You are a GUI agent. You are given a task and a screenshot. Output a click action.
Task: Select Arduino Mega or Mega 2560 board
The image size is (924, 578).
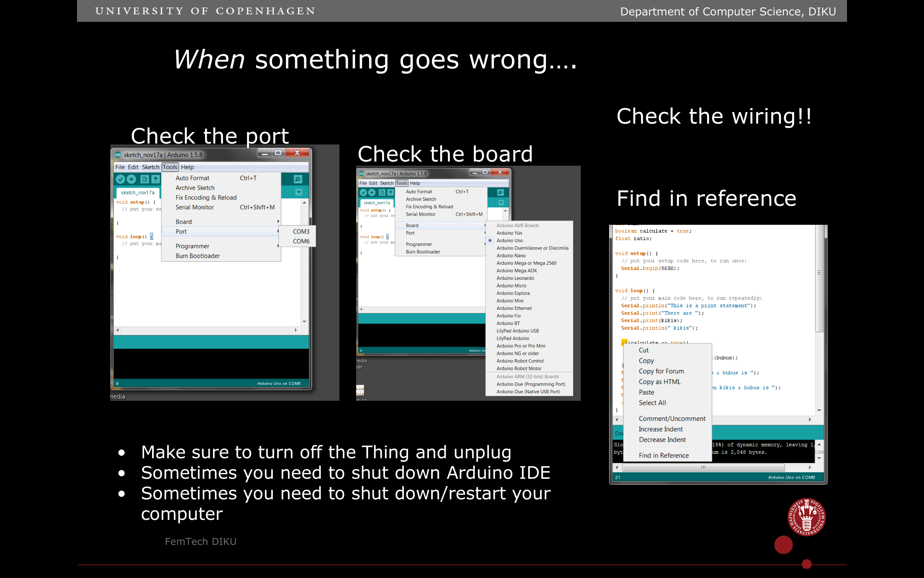tap(529, 263)
